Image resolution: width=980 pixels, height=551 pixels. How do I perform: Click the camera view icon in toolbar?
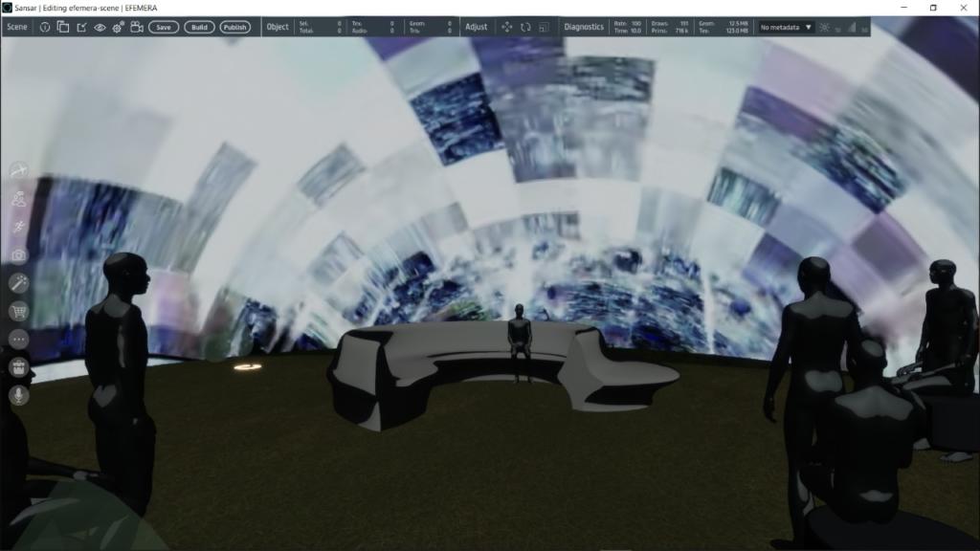137,27
